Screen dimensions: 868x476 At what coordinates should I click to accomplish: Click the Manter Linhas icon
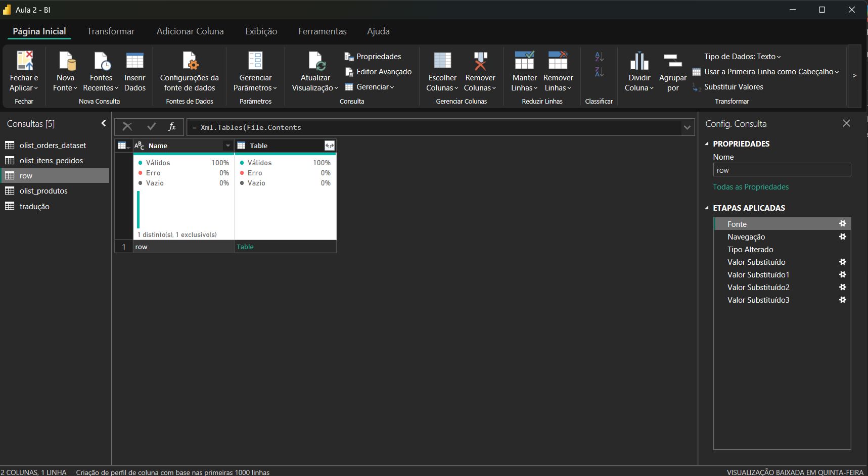tap(524, 60)
